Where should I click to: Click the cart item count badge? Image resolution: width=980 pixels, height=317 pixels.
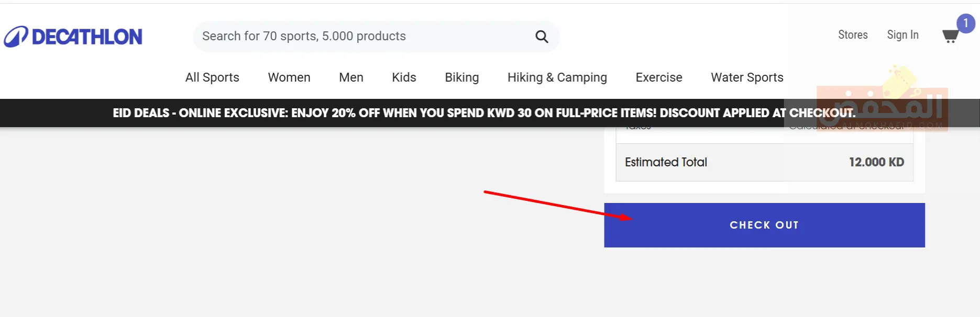click(x=965, y=23)
